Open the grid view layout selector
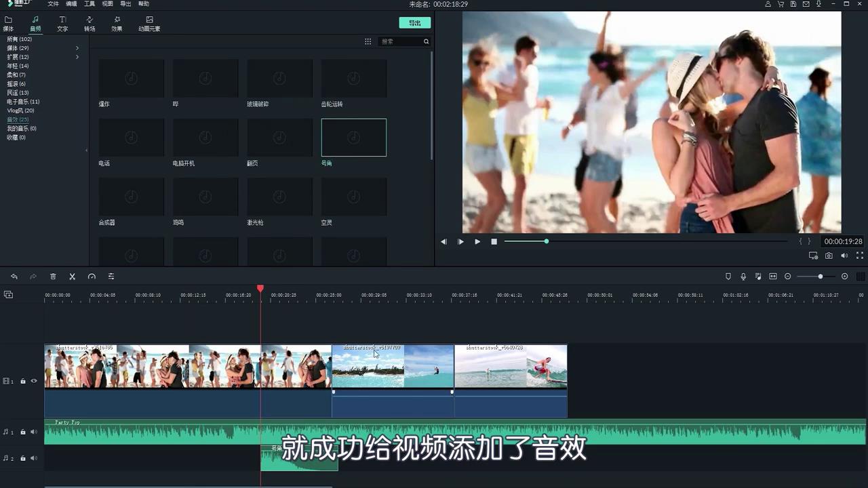Screen dimensions: 868x488 pos(368,41)
